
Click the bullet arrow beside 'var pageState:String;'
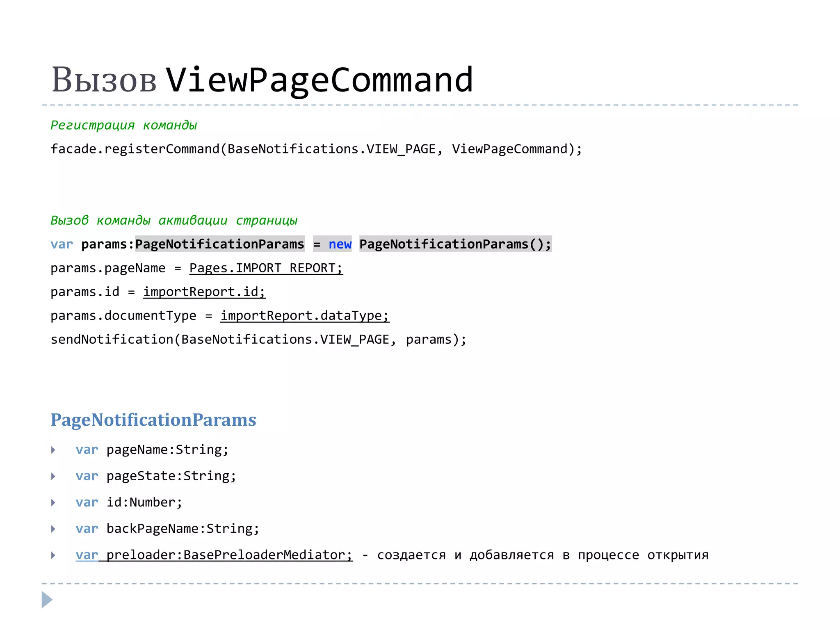tap(53, 476)
